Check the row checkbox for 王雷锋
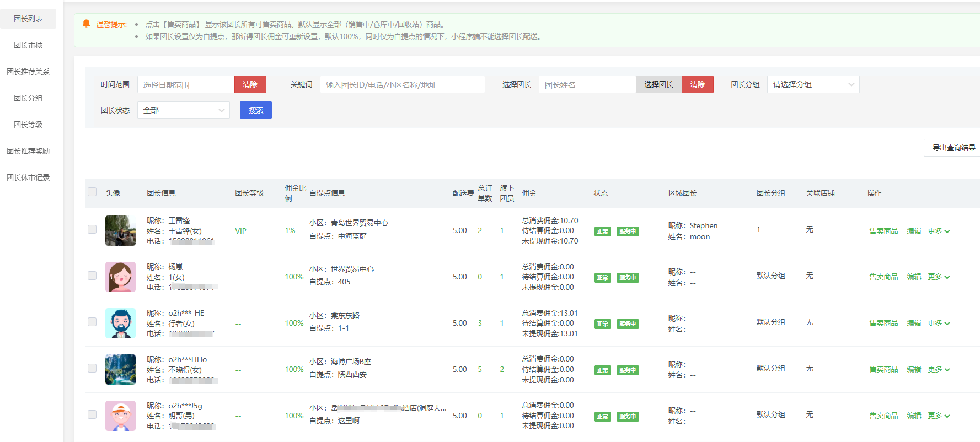Viewport: 980px width, 442px height. click(92, 229)
